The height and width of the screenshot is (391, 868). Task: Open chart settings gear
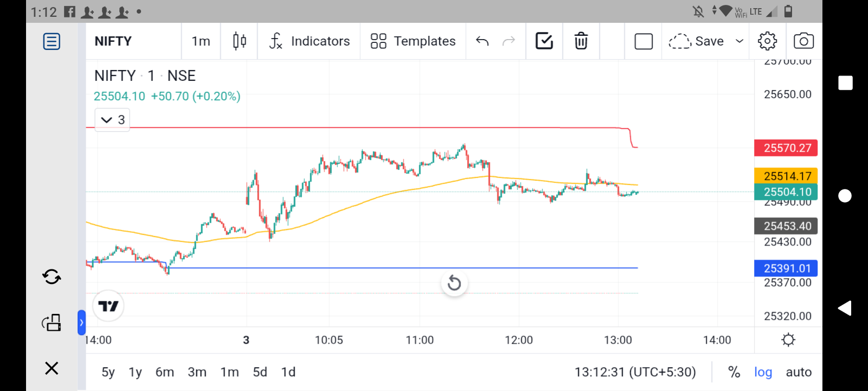(x=767, y=41)
